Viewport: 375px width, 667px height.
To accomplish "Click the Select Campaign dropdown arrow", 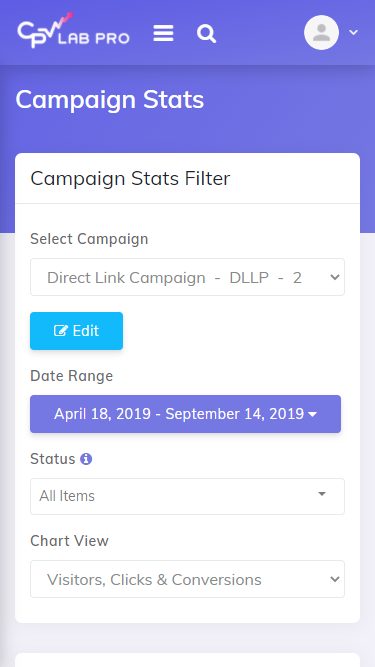I will click(x=335, y=277).
